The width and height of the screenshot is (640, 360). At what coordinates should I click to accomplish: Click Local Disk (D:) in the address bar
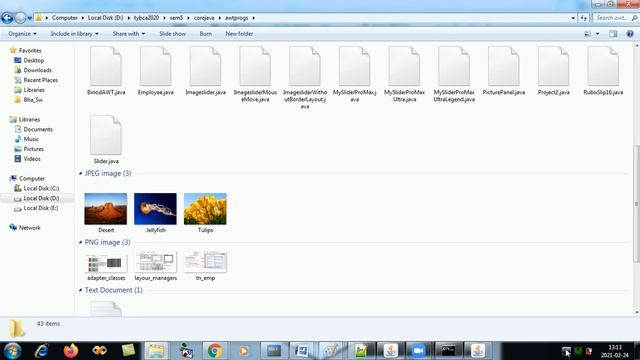(105, 18)
